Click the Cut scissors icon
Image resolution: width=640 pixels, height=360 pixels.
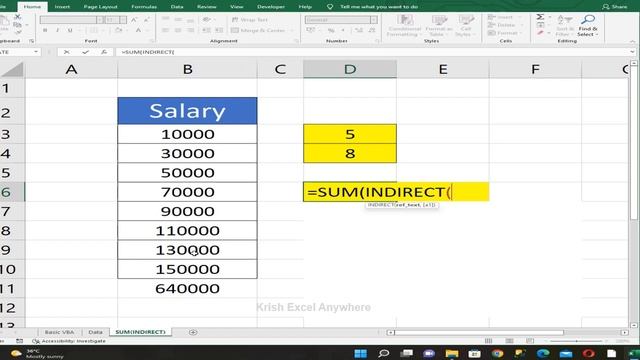pyautogui.click(x=17, y=17)
